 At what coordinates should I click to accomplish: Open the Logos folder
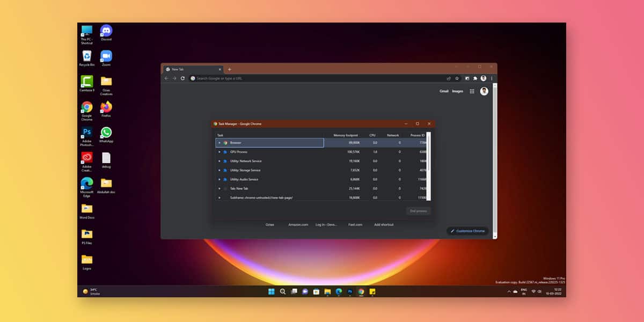[x=86, y=261]
